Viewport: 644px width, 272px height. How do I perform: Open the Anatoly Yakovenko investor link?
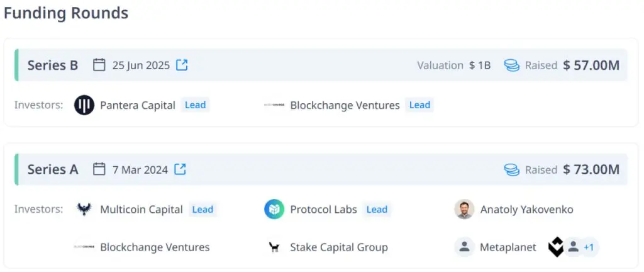pos(526,210)
